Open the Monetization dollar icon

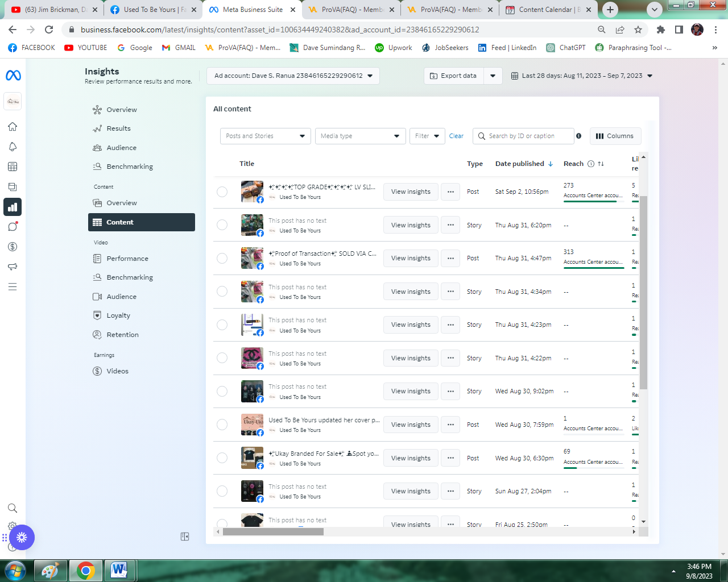point(13,246)
